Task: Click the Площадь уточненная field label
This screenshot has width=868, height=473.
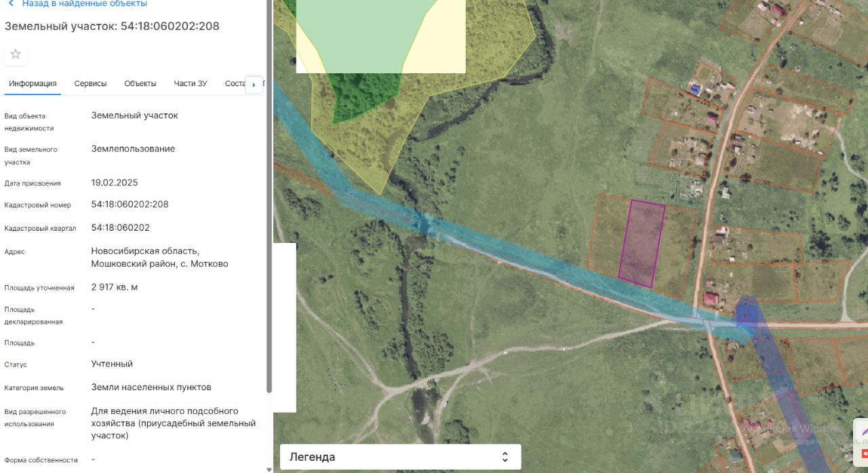Action: point(39,288)
